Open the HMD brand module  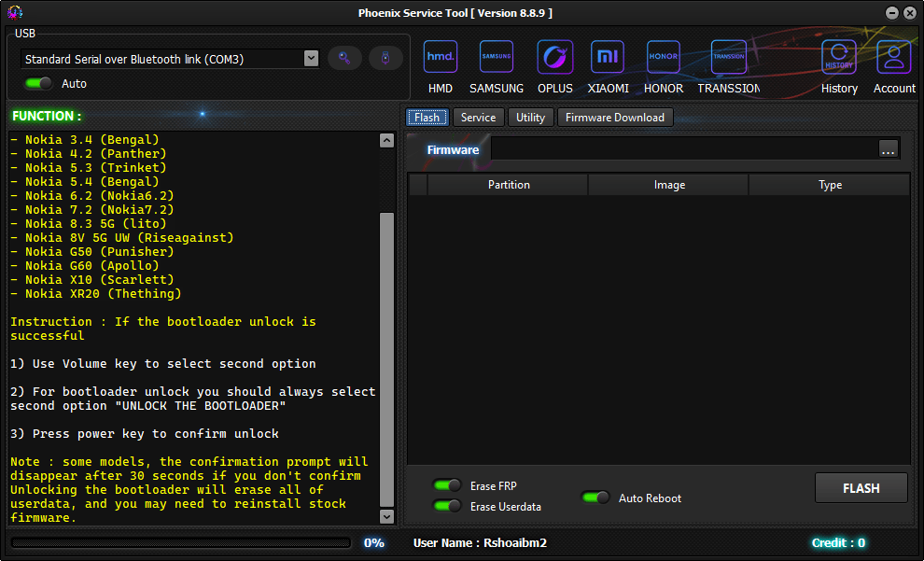(x=441, y=66)
